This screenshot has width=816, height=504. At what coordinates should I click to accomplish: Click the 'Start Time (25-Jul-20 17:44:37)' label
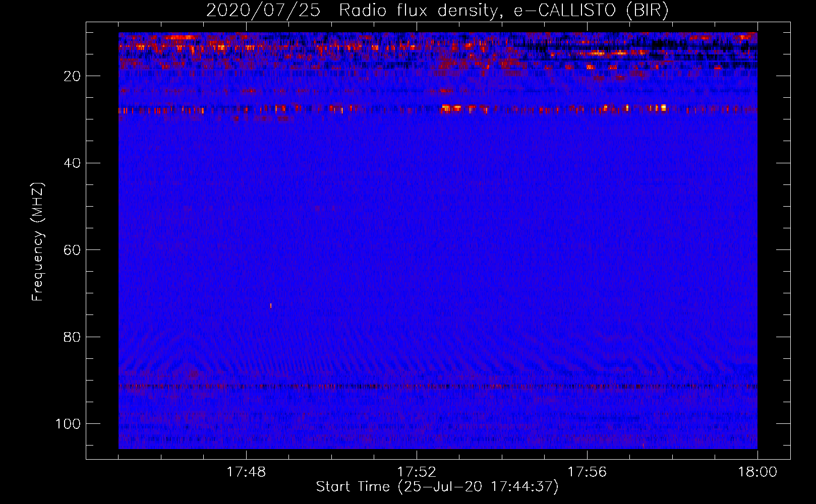point(437,487)
